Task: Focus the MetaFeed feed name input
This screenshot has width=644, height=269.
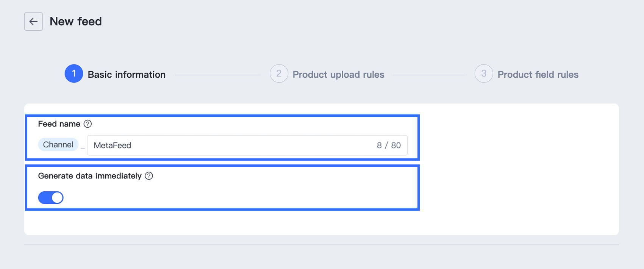Action: click(x=247, y=145)
